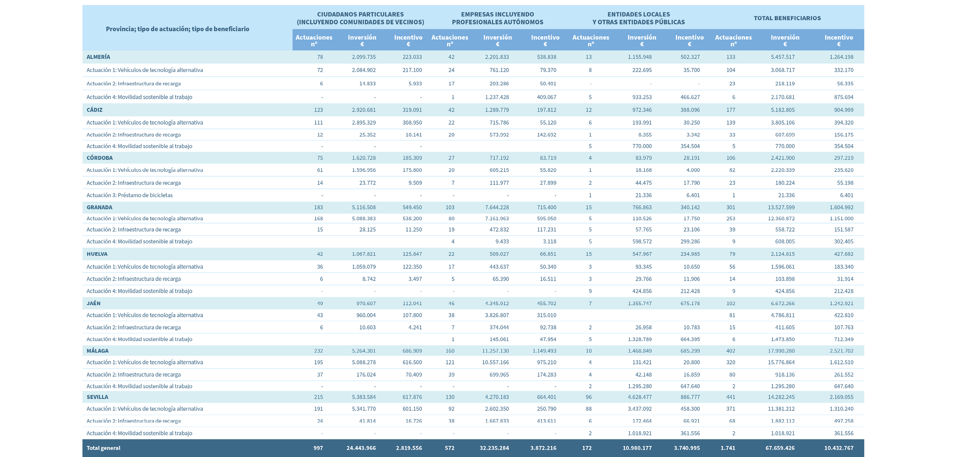This screenshot has height=457, width=980.
Task: Click the Total general row label
Action: pyautogui.click(x=103, y=448)
